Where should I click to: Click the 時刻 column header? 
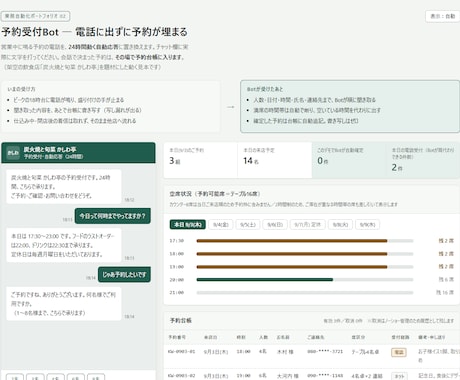click(241, 337)
